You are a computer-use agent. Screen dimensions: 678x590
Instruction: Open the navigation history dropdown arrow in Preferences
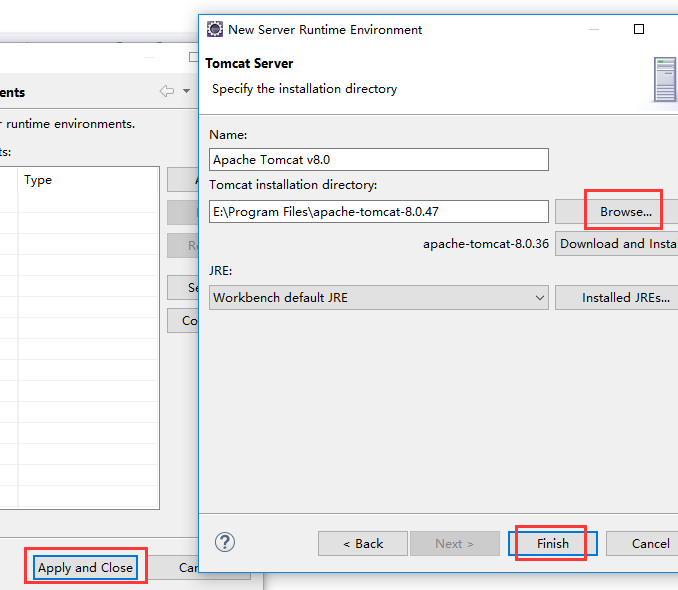186,91
